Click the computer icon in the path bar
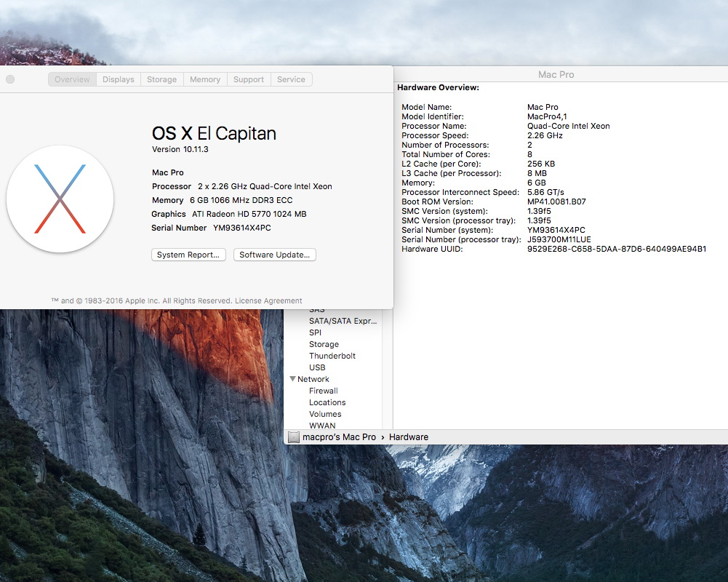The height and width of the screenshot is (582, 728). [x=293, y=437]
